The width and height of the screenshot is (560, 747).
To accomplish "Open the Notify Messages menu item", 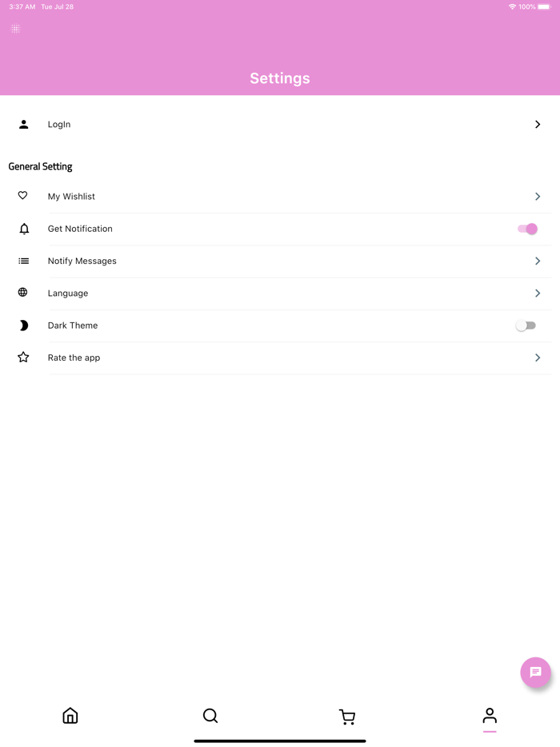I will tap(82, 261).
